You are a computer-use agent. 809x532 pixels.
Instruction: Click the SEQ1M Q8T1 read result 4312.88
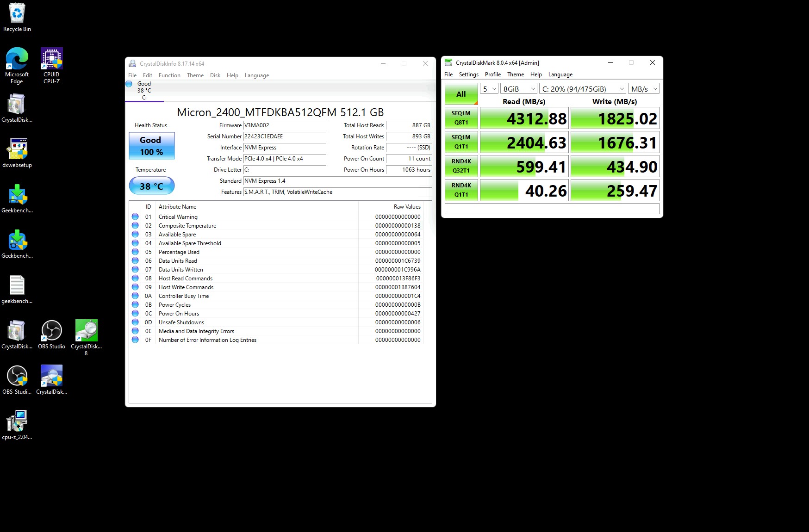click(x=524, y=118)
